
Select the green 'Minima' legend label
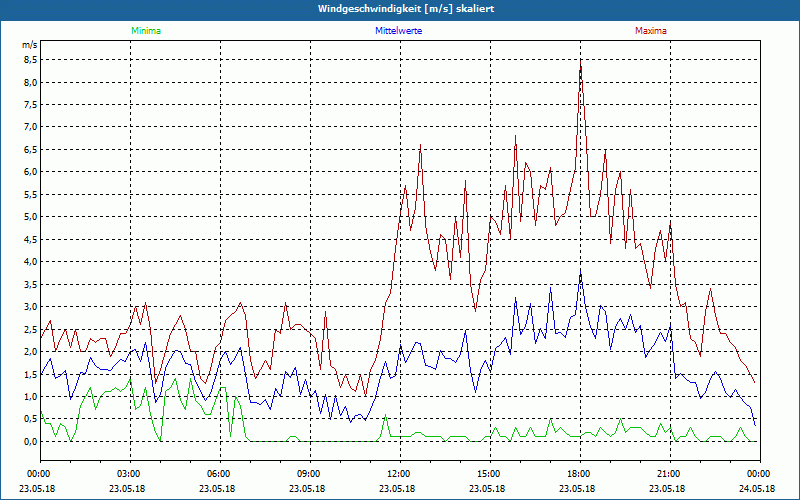point(146,31)
